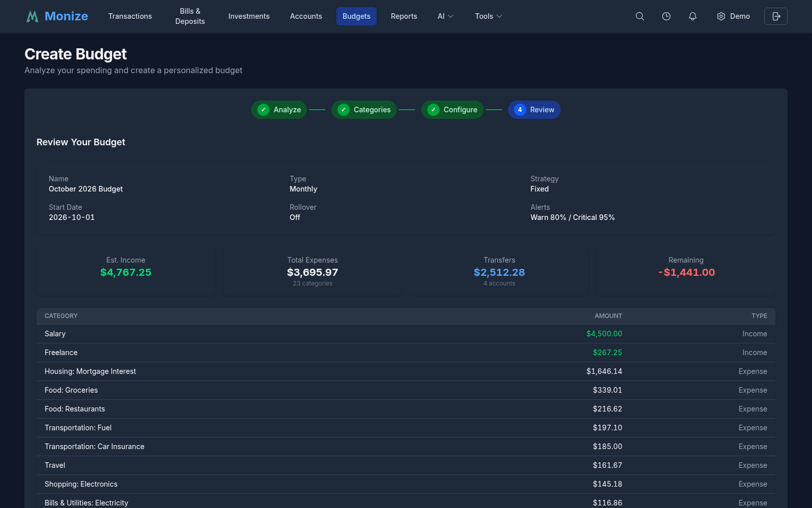Select the Review step label
This screenshot has width=812, height=508.
coord(542,110)
